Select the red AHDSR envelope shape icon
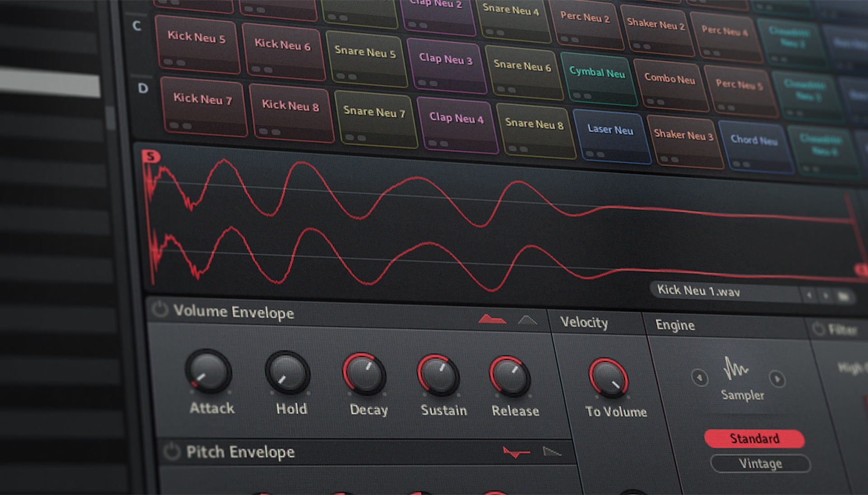868x495 pixels. (x=492, y=319)
